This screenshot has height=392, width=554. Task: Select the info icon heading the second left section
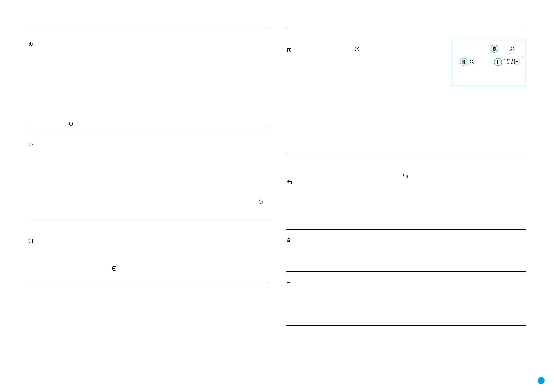[31, 144]
